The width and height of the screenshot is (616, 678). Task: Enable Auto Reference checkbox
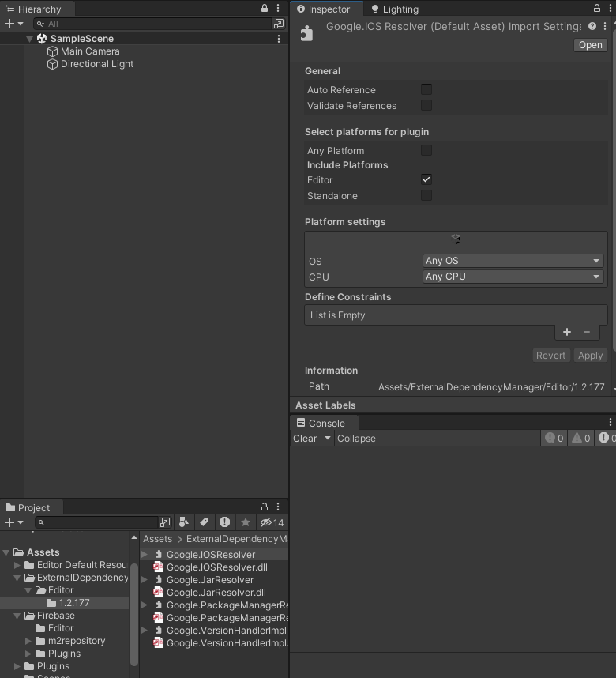[x=426, y=89]
